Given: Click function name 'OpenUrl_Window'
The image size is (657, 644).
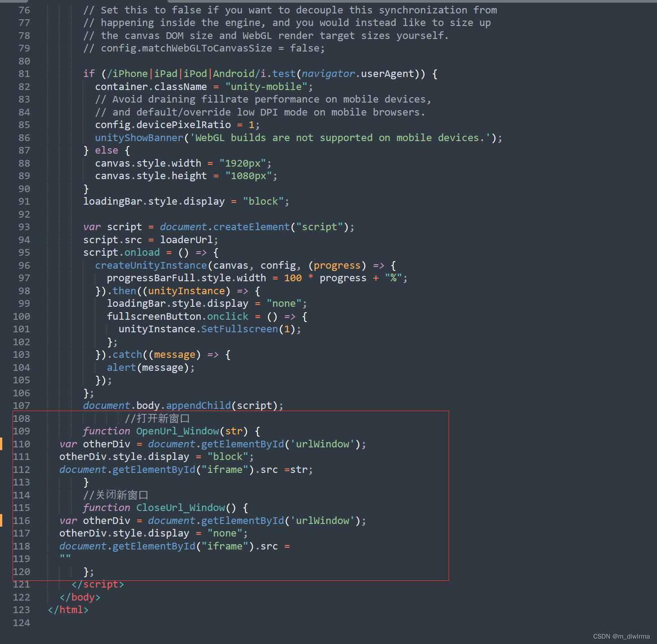Looking at the screenshot, I should [177, 431].
